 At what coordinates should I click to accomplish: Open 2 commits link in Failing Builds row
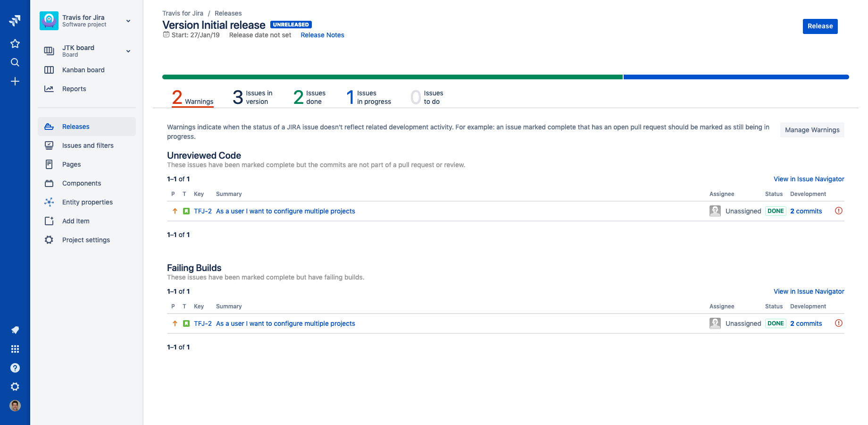[806, 323]
